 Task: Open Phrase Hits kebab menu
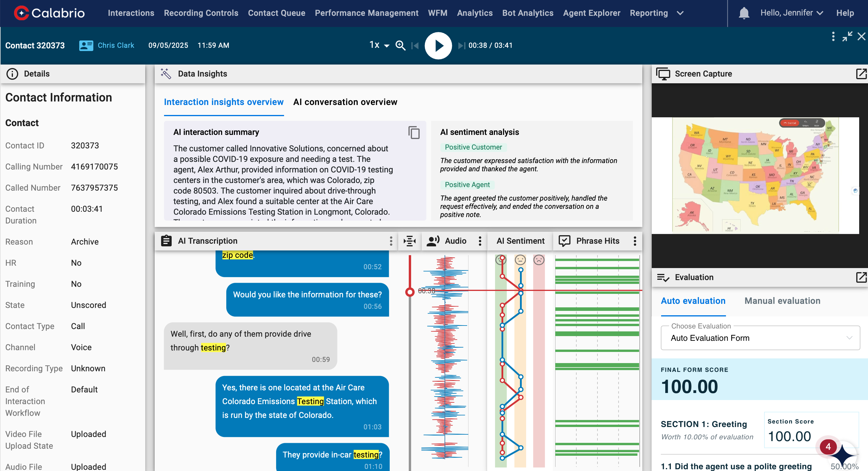pyautogui.click(x=635, y=241)
